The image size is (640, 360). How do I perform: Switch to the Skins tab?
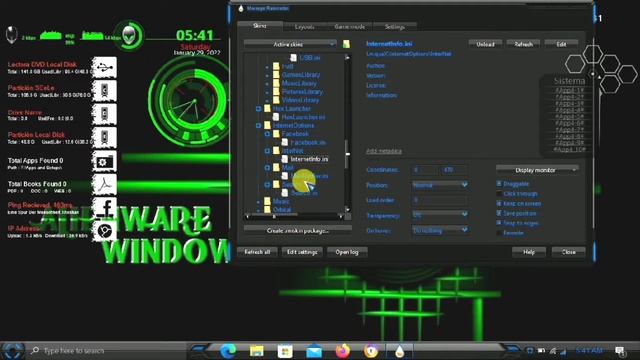pos(260,26)
